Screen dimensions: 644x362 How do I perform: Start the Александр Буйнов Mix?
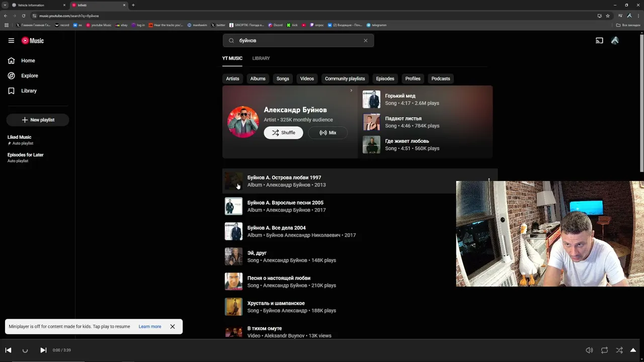point(328,133)
